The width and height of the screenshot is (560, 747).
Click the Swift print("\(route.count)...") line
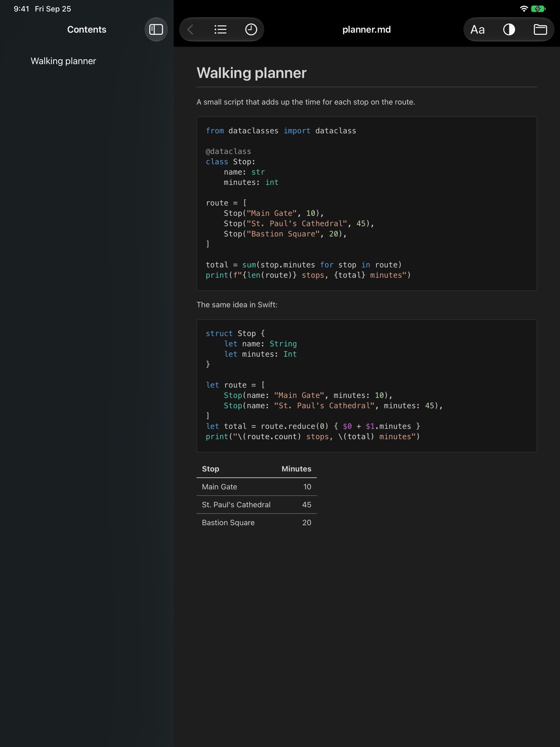coord(313,437)
